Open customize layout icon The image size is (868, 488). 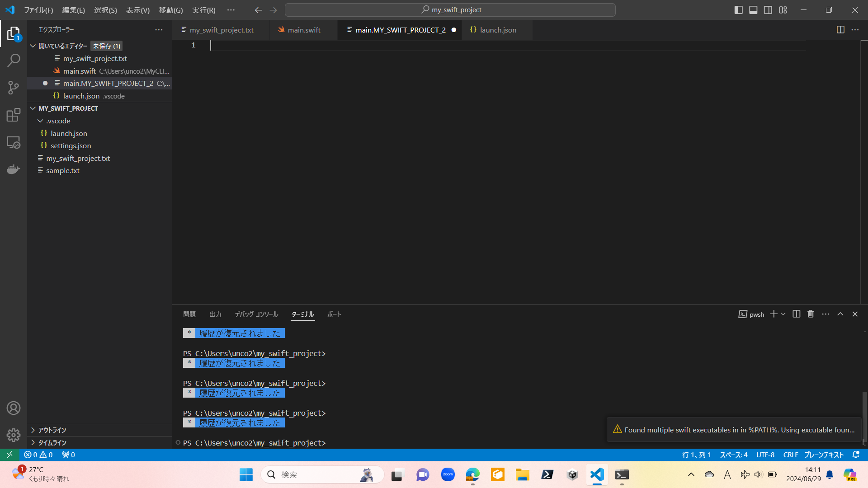(783, 10)
